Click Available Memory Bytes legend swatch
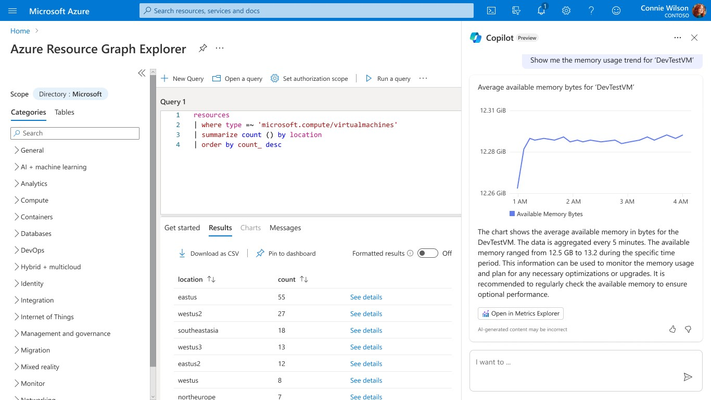Screen dimensions: 711x400 512,214
